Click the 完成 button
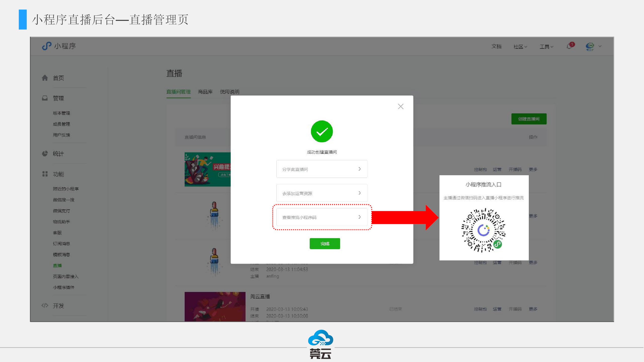 (x=325, y=244)
